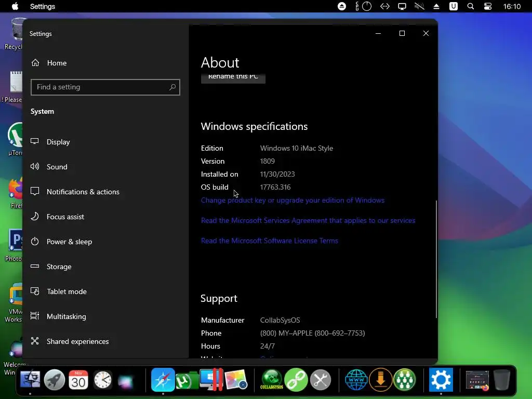The height and width of the screenshot is (399, 532).
Task: Open the Apple logo menu
Action: tap(15, 6)
